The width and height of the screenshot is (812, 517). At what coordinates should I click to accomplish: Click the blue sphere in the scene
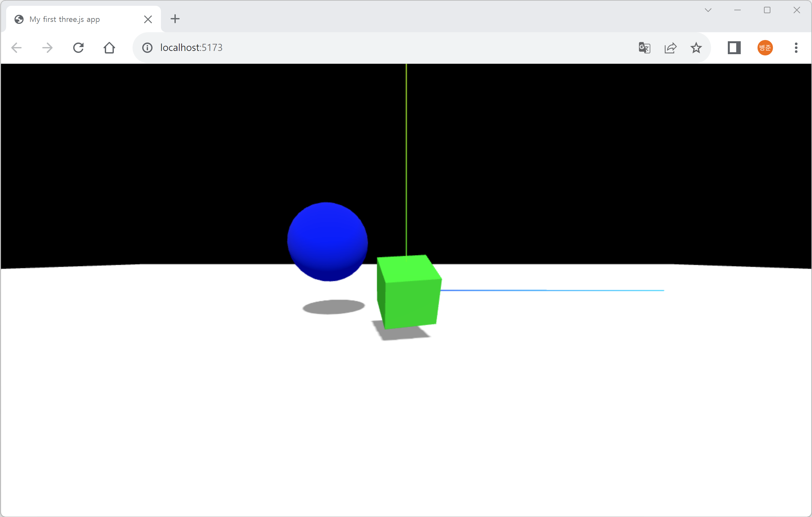pyautogui.click(x=327, y=241)
